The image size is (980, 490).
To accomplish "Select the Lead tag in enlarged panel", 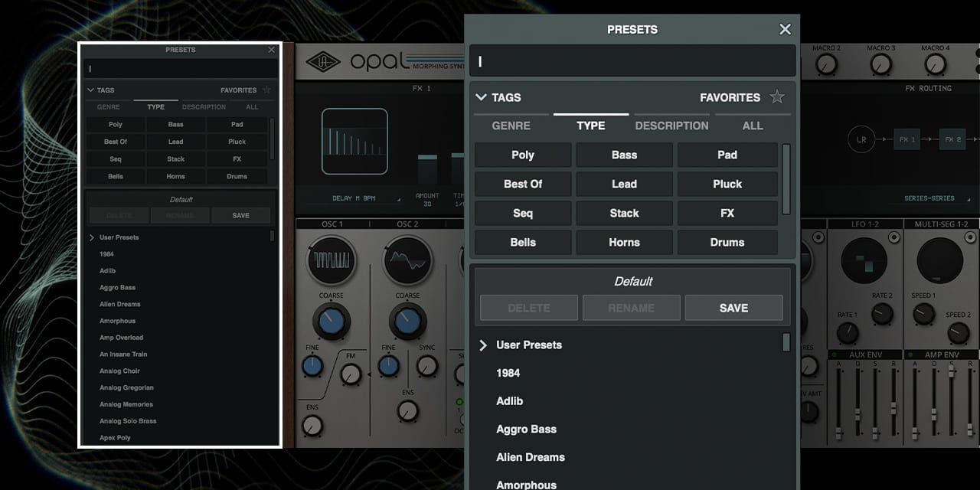I will [x=625, y=184].
